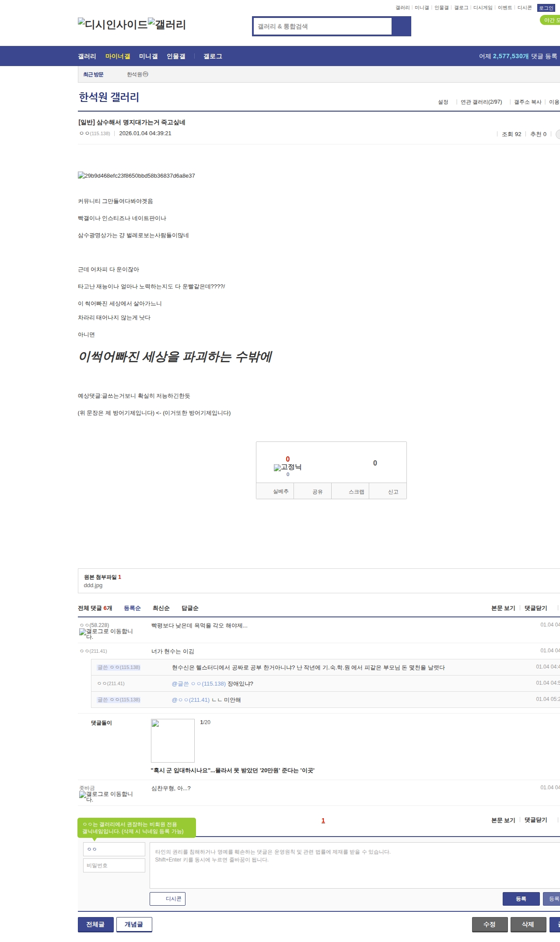Viewport: 560px width, 942px height.
Task: Click the 전체글 button
Action: (x=95, y=924)
